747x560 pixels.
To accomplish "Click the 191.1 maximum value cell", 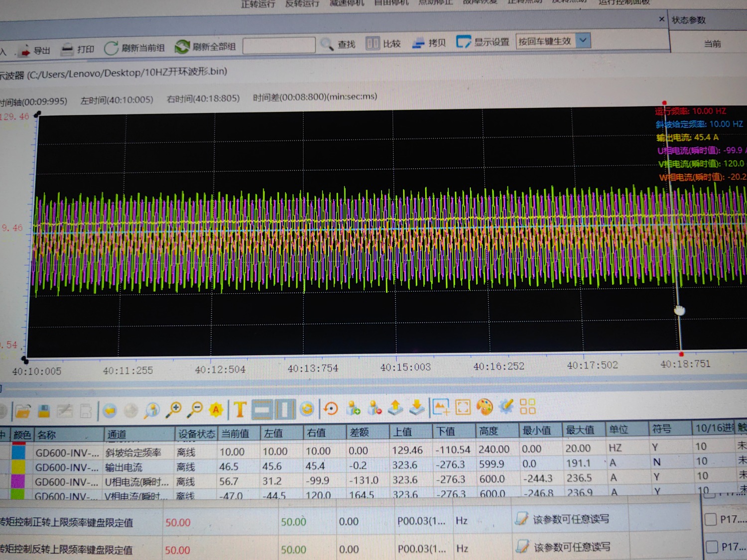I will (578, 463).
